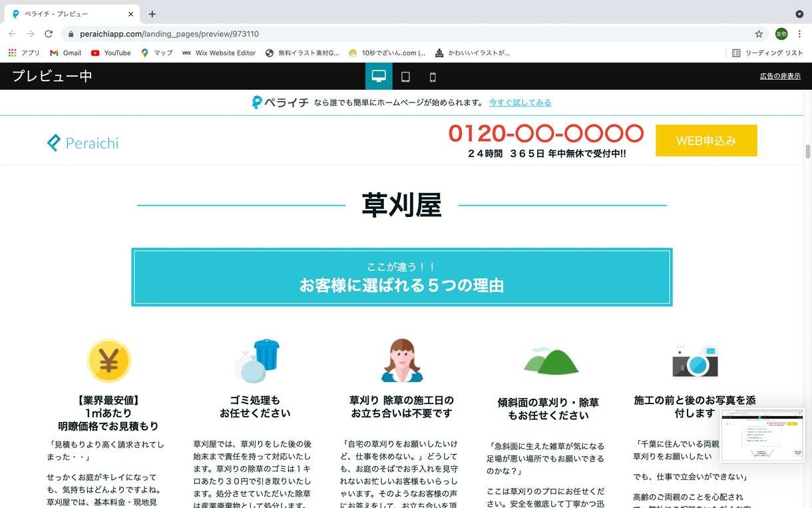Click the site lock icon
Image resolution: width=812 pixels, height=508 pixels.
71,34
